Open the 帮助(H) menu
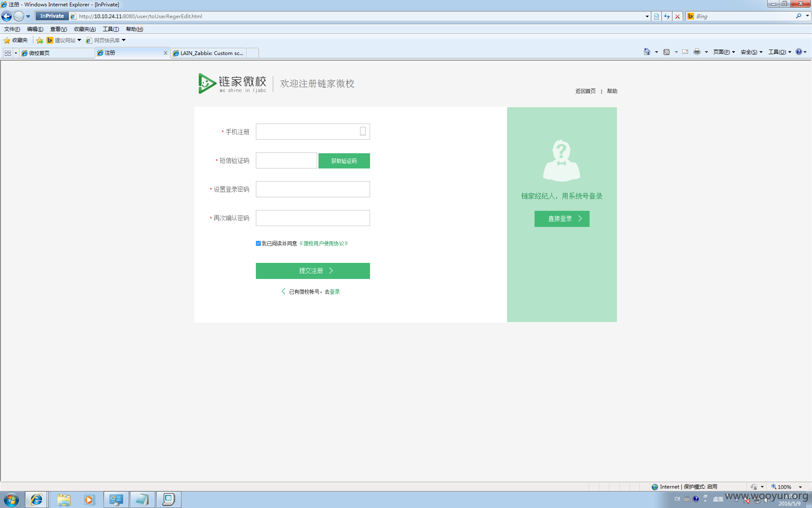Image resolution: width=812 pixels, height=508 pixels. pyautogui.click(x=134, y=29)
